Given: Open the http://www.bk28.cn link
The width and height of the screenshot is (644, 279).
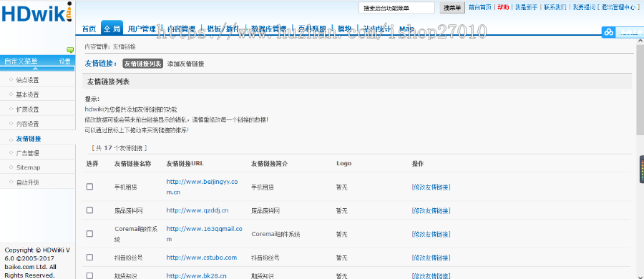Looking at the screenshot, I should (x=196, y=275).
